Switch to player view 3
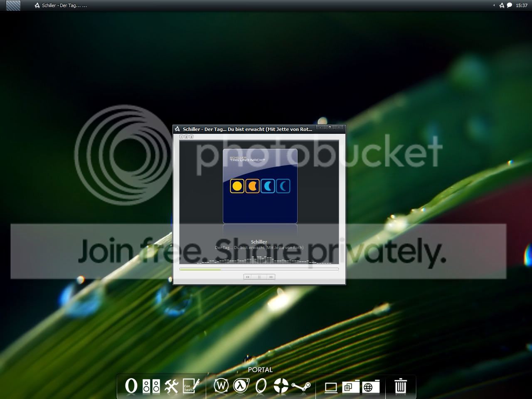The height and width of the screenshot is (399, 532). point(191,137)
